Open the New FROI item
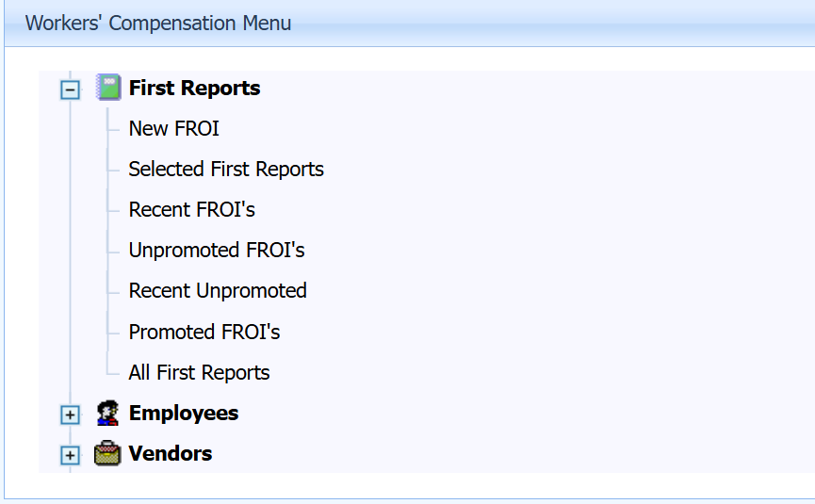 click(173, 129)
